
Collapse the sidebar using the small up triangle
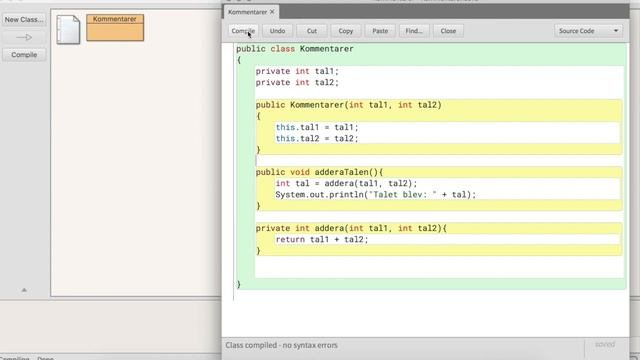click(24, 290)
